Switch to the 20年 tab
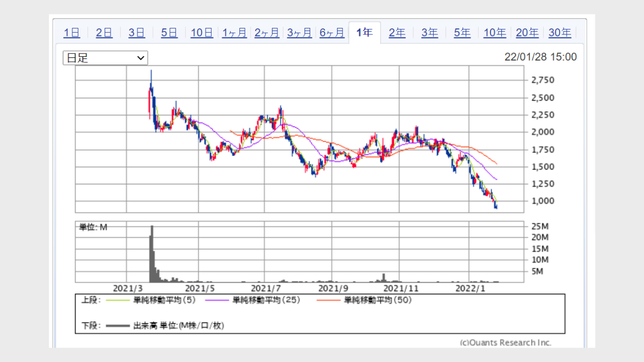This screenshot has height=362, width=644. tap(527, 33)
